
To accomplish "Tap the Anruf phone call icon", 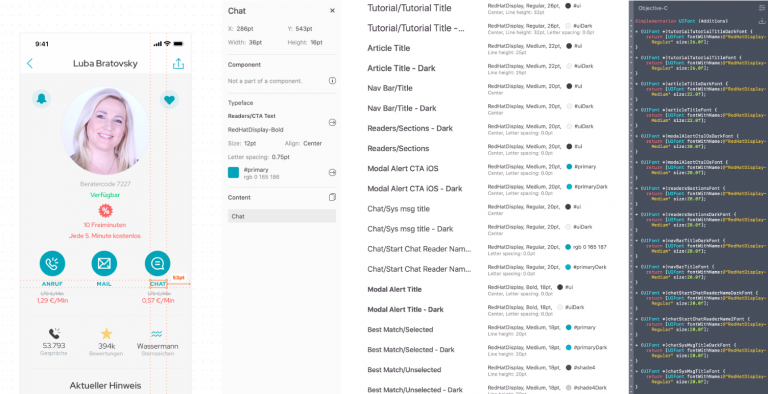I will 52,264.
